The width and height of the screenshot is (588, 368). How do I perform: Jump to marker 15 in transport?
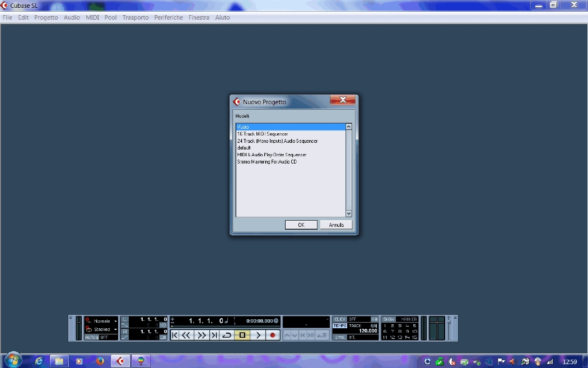pos(414,337)
